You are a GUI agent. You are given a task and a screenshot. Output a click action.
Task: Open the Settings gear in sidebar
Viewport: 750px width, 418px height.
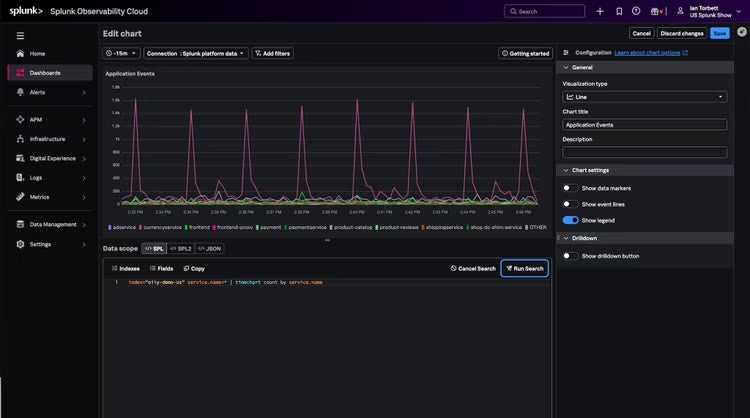(20, 244)
